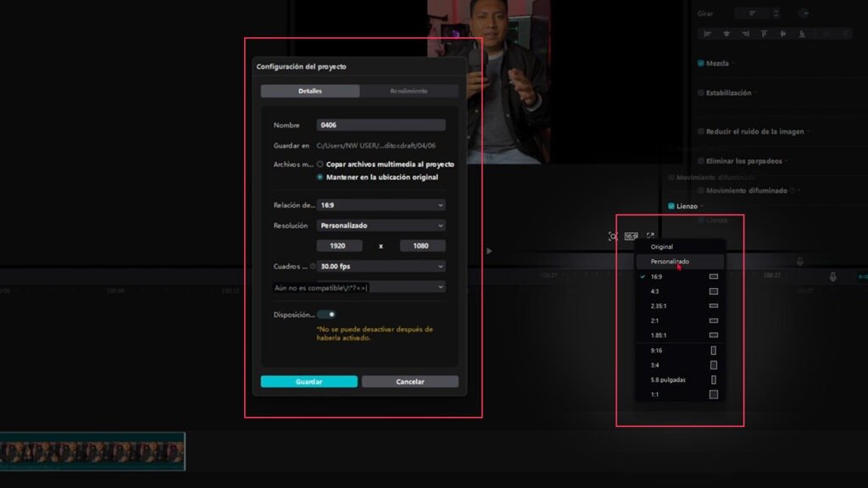This screenshot has width=868, height=488.
Task: Open Relación de aspecto dropdown showing 16:9
Action: pos(381,205)
